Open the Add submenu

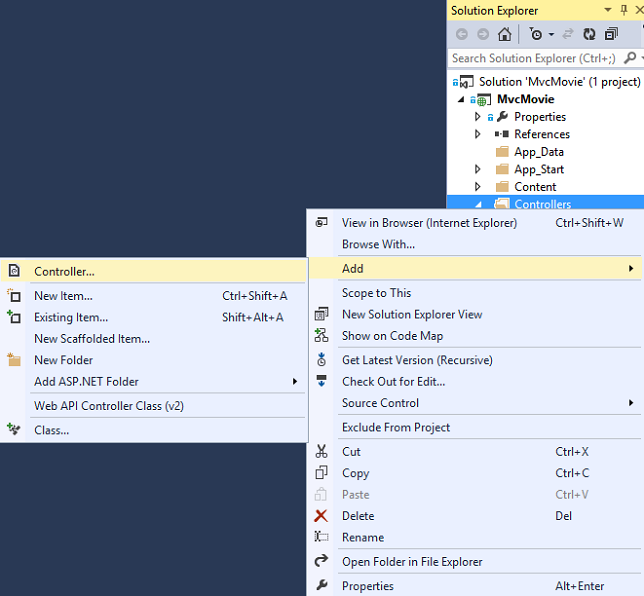pyautogui.click(x=475, y=269)
